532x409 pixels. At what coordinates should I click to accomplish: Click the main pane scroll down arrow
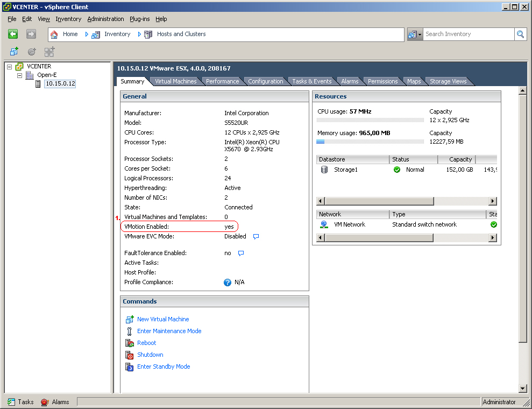click(522, 389)
